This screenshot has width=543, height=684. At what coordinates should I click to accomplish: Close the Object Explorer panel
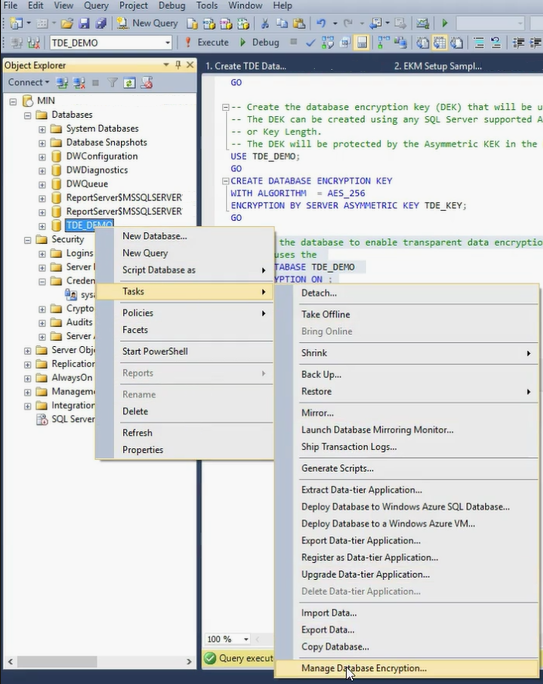[190, 65]
